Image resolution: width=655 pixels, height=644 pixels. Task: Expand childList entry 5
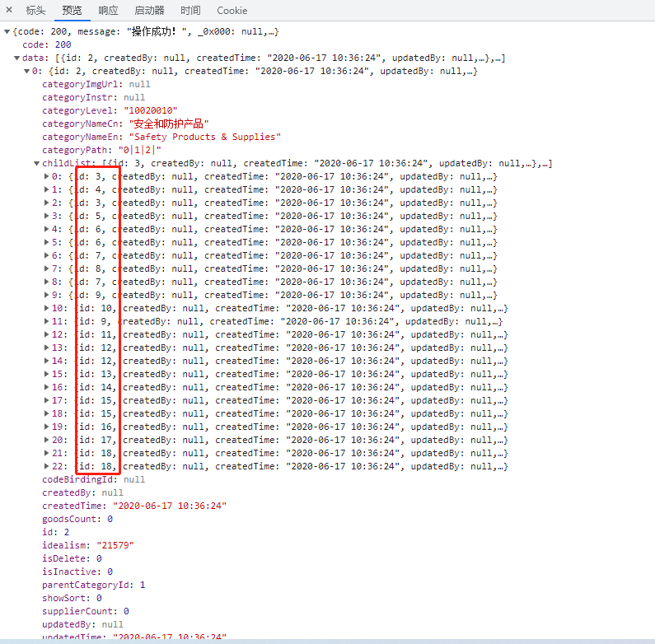point(46,242)
